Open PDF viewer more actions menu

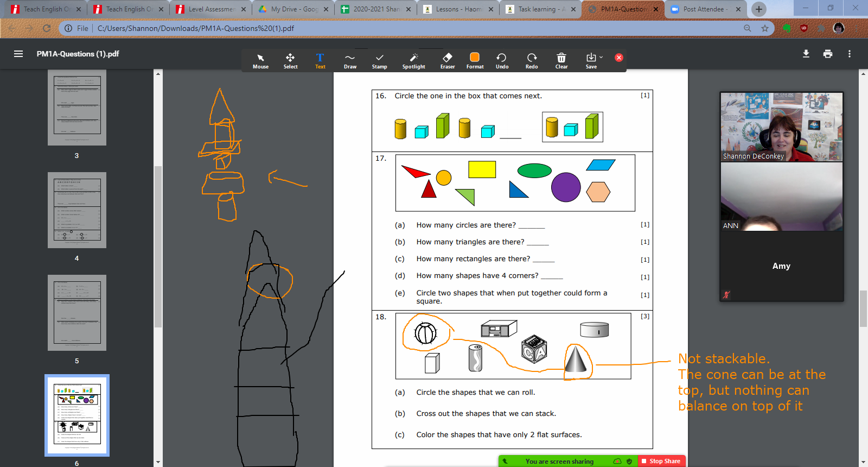coord(850,54)
